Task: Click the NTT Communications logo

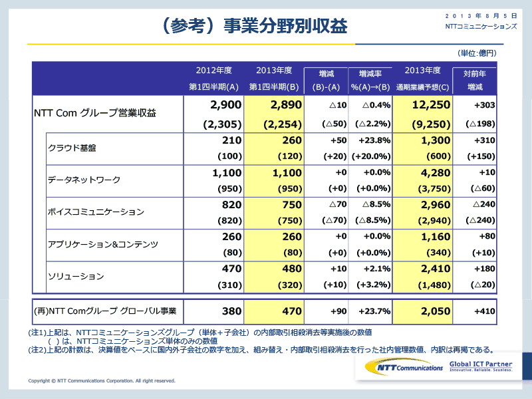Action: point(404,367)
